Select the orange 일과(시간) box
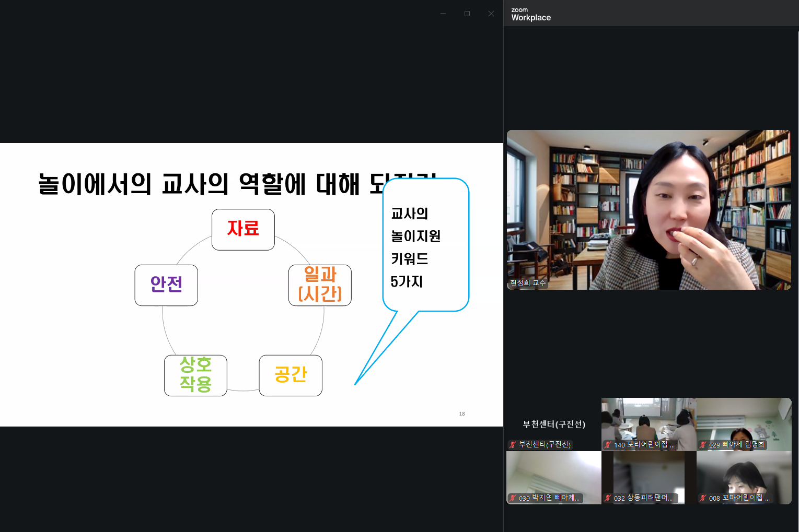 (x=320, y=285)
